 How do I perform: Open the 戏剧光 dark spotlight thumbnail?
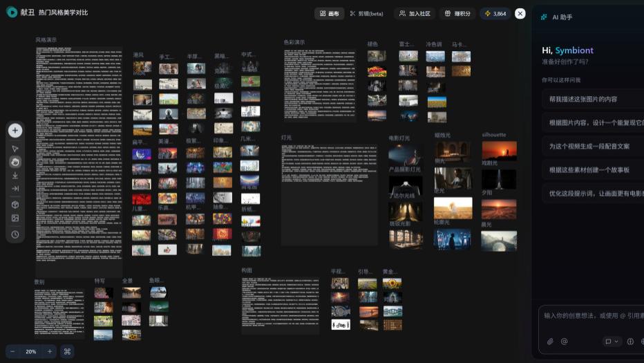(499, 179)
